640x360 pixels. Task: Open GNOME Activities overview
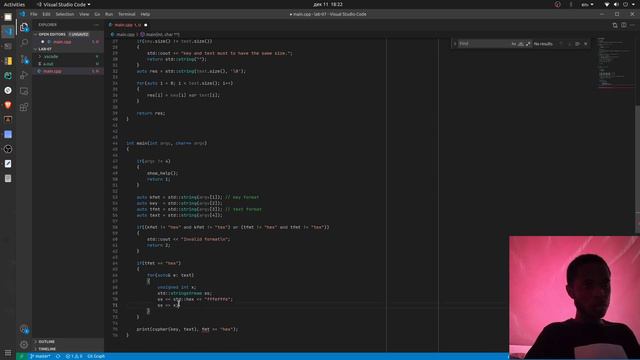point(14,4)
